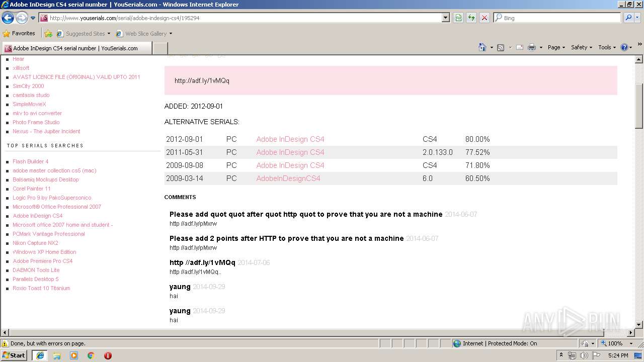Click the RSS Feeds icon

pyautogui.click(x=501, y=47)
